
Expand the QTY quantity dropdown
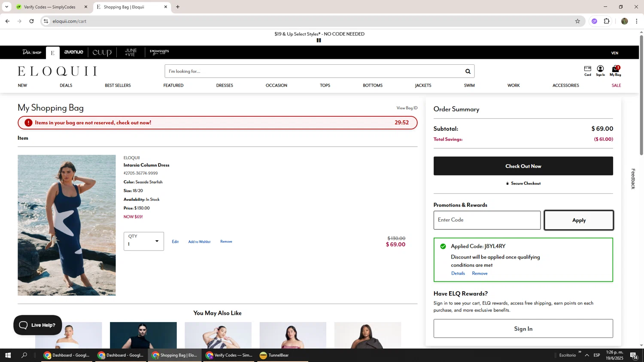(x=144, y=241)
